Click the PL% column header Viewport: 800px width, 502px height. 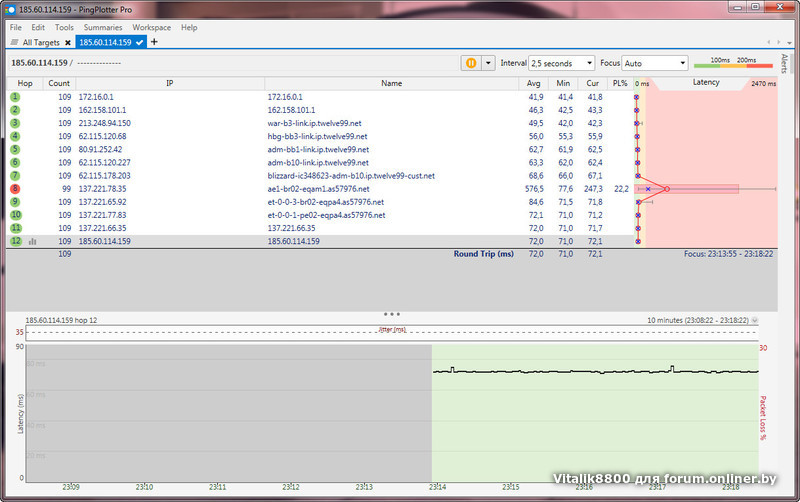click(620, 83)
